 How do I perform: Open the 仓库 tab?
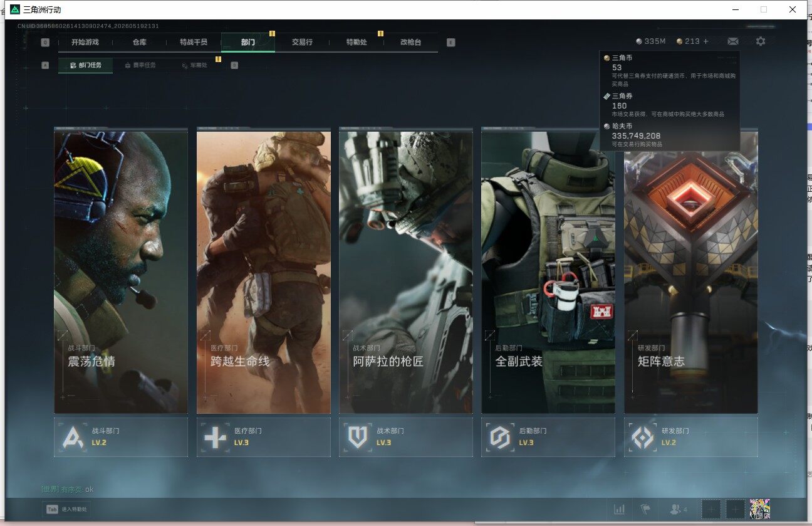click(x=140, y=42)
